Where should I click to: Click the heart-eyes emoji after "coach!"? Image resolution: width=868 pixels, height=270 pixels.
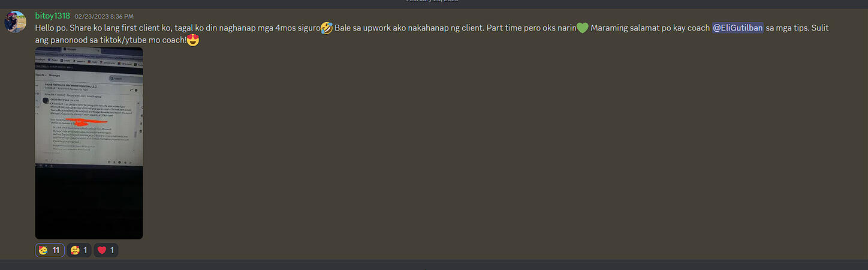pos(193,40)
